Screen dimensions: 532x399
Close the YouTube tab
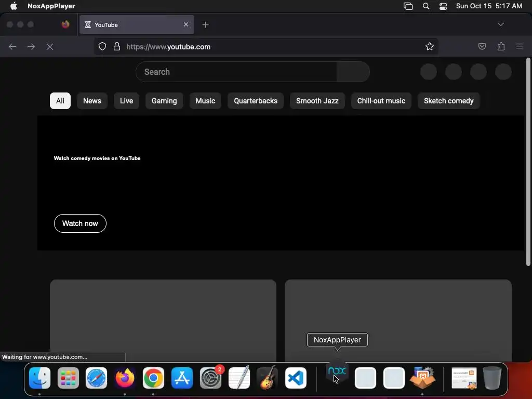(185, 24)
